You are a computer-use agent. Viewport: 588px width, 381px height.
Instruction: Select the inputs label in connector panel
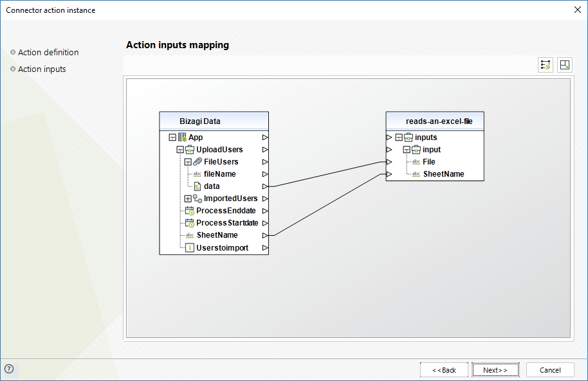click(x=426, y=137)
